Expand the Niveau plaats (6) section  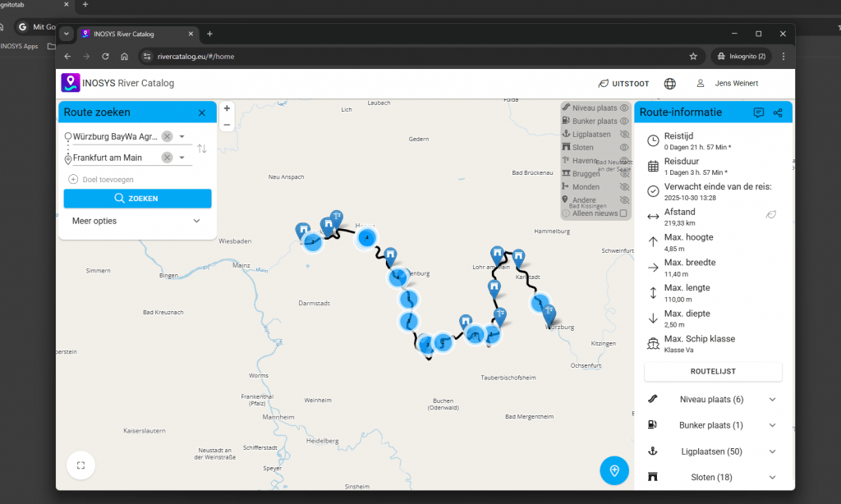point(772,400)
